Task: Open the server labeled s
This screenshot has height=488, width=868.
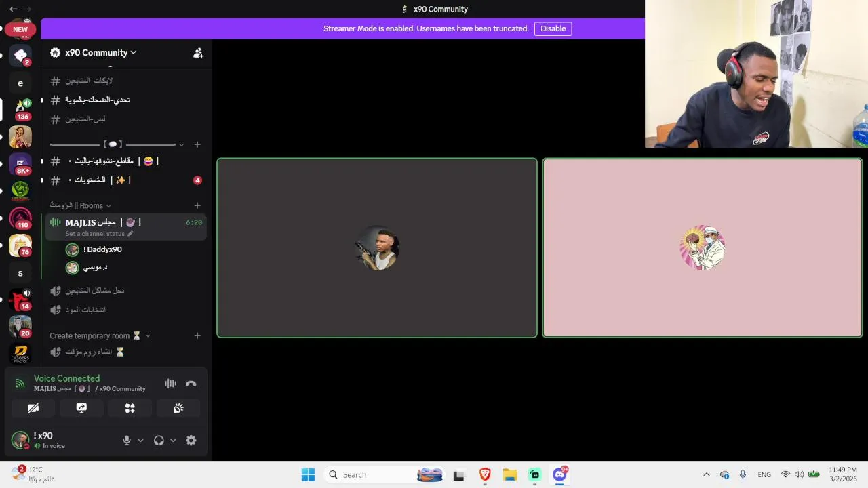Action: pos(20,273)
